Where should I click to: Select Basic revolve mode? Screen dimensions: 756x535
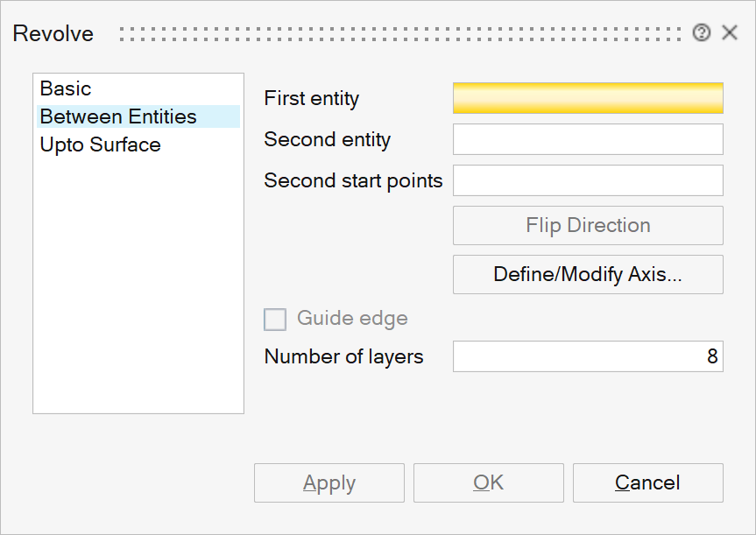[66, 88]
